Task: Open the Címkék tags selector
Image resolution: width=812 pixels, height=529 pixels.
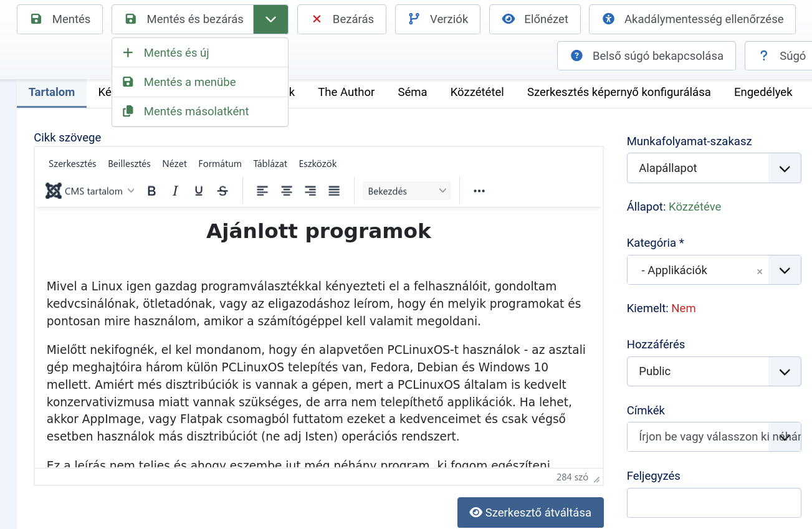Action: tap(714, 437)
